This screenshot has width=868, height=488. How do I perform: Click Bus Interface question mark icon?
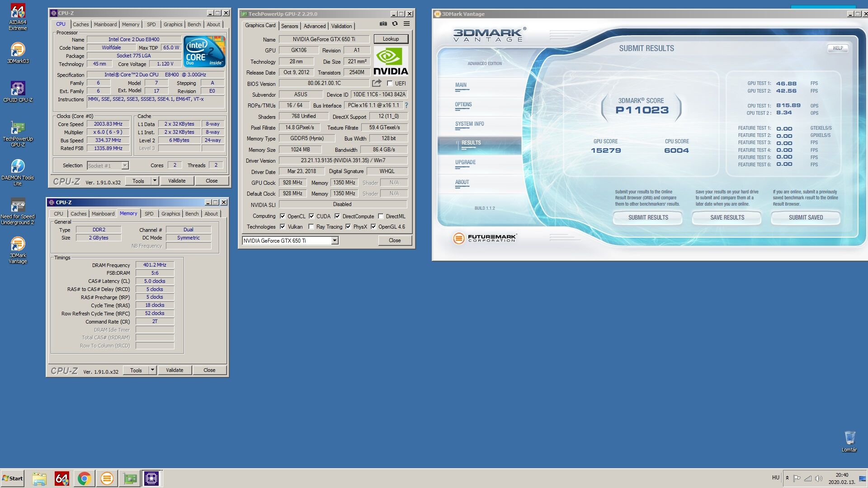point(406,105)
